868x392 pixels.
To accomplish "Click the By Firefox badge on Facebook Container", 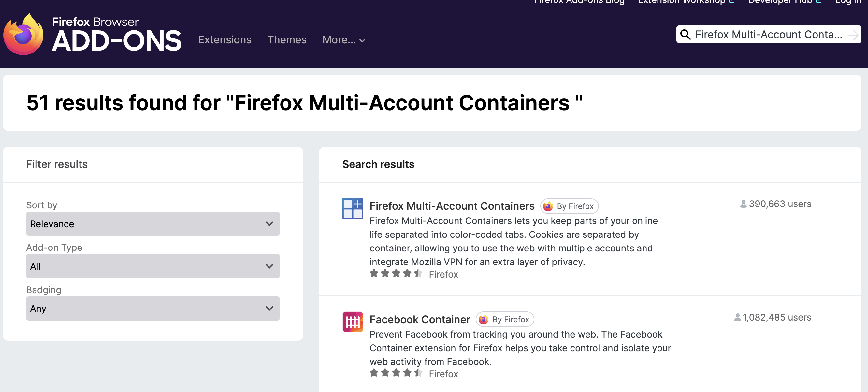I will pos(504,319).
